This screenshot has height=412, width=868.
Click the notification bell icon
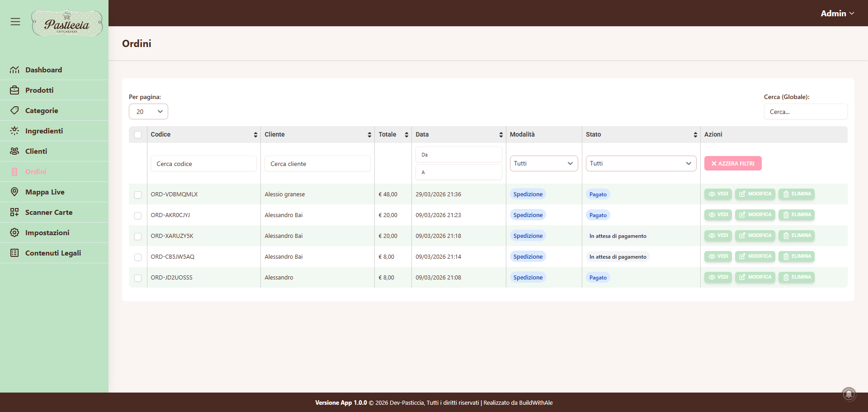pyautogui.click(x=849, y=394)
